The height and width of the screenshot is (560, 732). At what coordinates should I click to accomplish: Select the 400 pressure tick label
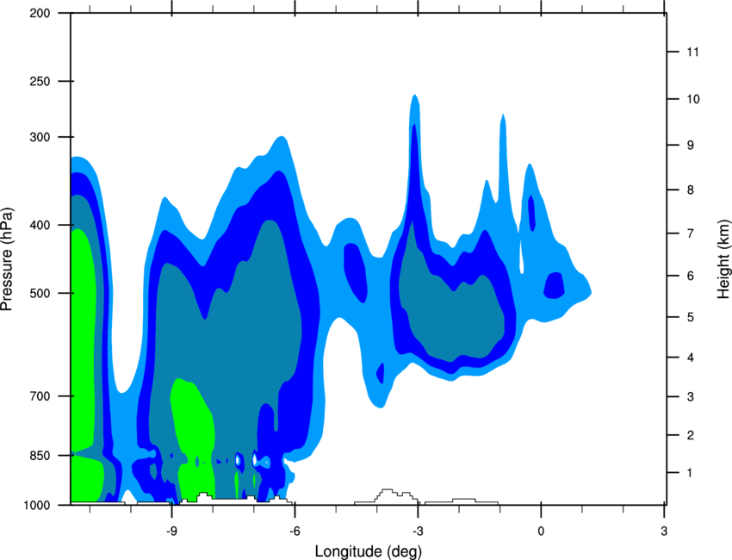tap(40, 225)
